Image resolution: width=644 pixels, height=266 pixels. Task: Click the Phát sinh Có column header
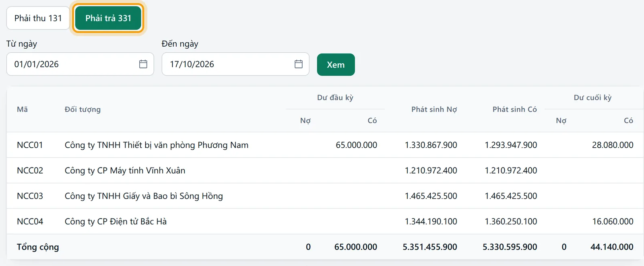[x=514, y=109]
